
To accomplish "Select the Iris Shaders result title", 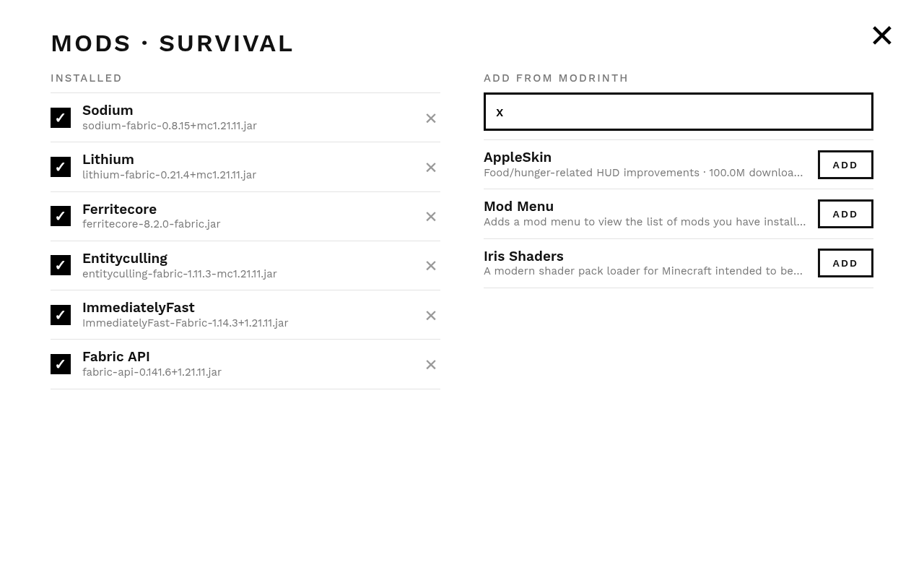I will click(x=523, y=256).
